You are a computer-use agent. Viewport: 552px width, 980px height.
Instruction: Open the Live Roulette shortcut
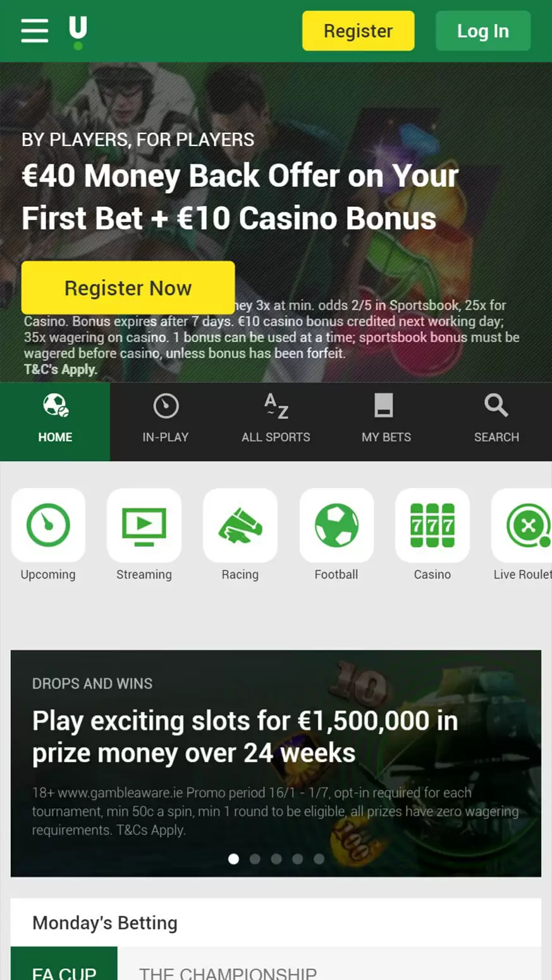pos(522,525)
